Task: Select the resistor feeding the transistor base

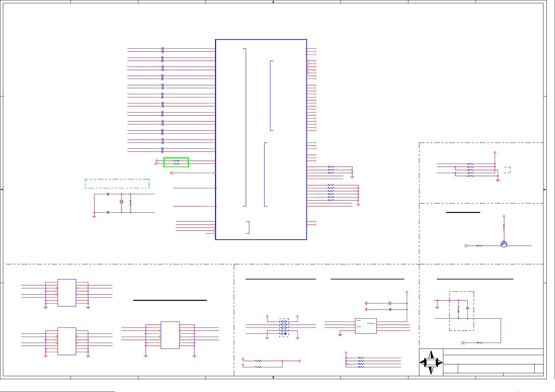Action: click(x=480, y=246)
